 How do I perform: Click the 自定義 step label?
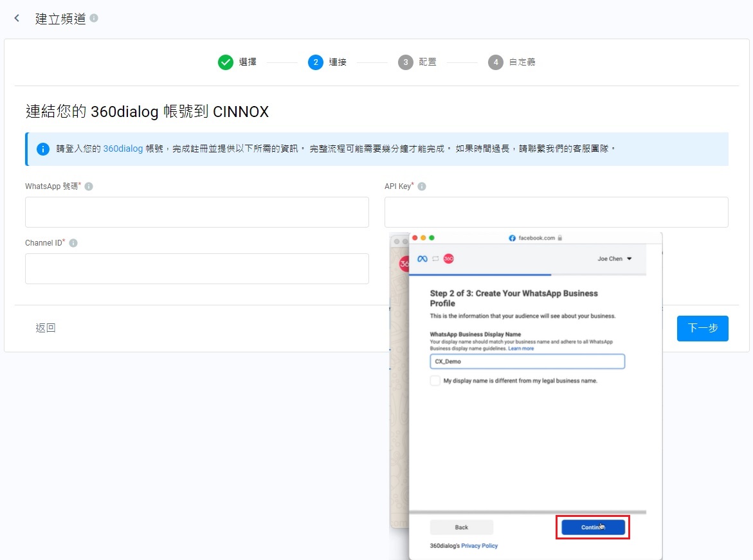(522, 62)
